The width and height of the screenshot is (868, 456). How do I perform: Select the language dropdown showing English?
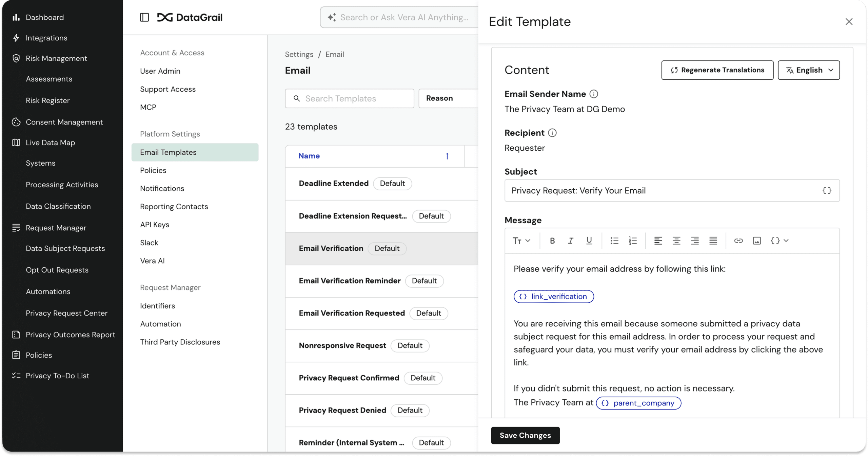pos(809,70)
